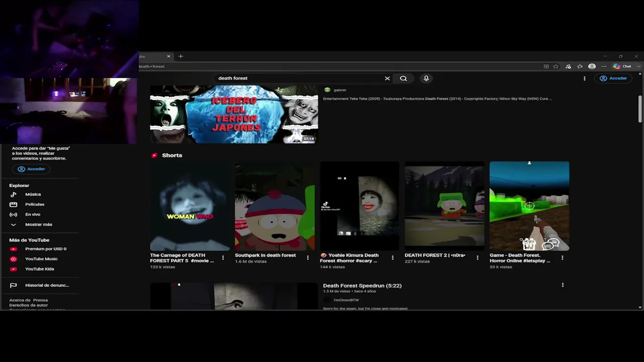Open Derechos de autor footer link

[28, 305]
